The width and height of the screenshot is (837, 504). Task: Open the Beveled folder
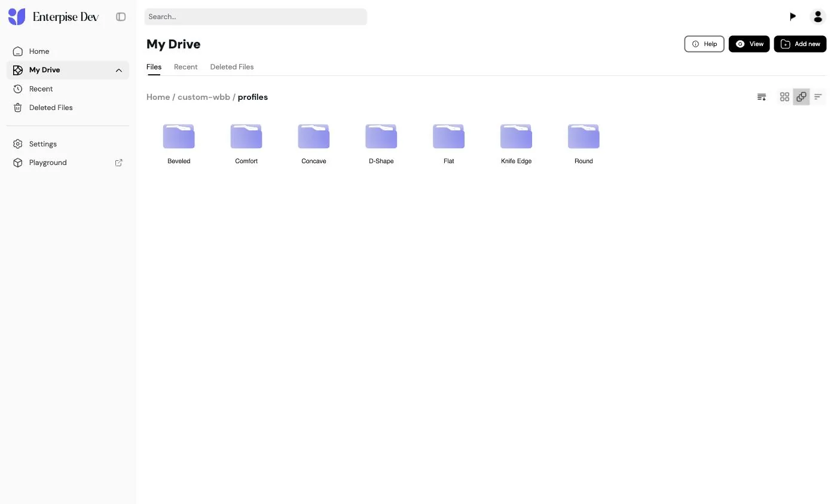179,144
